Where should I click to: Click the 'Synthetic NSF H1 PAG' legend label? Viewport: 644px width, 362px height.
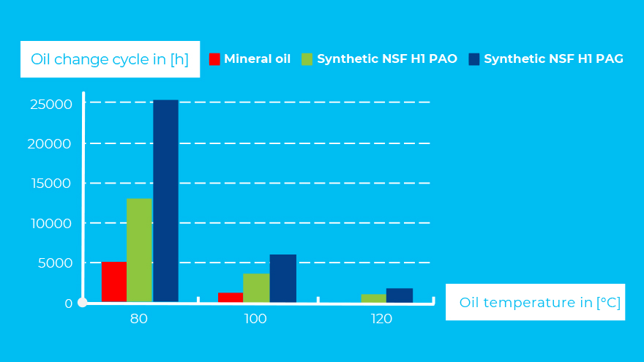[554, 59]
